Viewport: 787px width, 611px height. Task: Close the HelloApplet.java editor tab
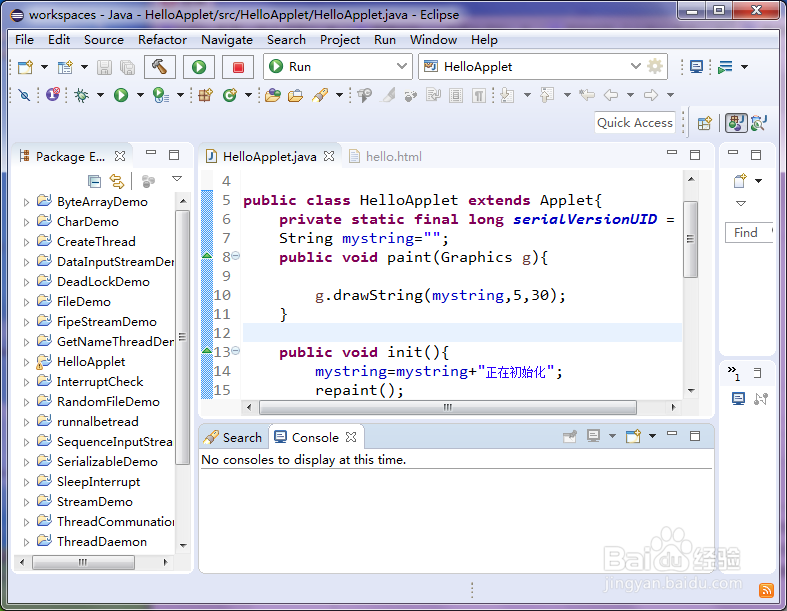pos(329,156)
